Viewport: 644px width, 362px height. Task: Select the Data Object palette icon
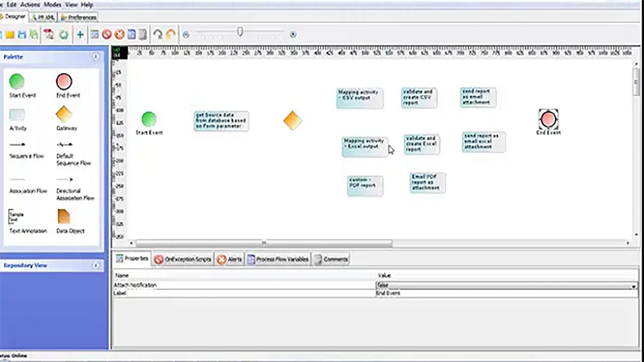[x=64, y=217]
